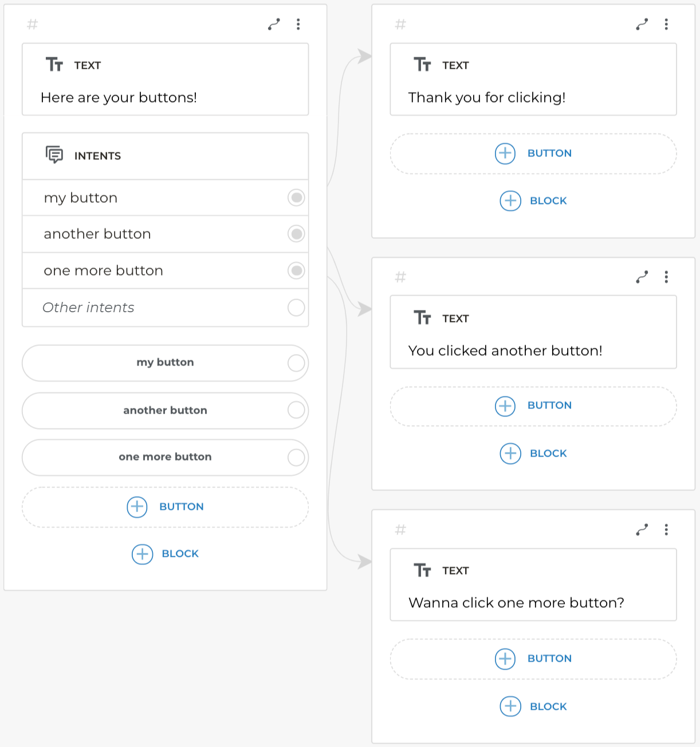Open the three-dot menu on the 'Thank you for clicking!' card
The height and width of the screenshot is (747, 700).
coord(666,24)
